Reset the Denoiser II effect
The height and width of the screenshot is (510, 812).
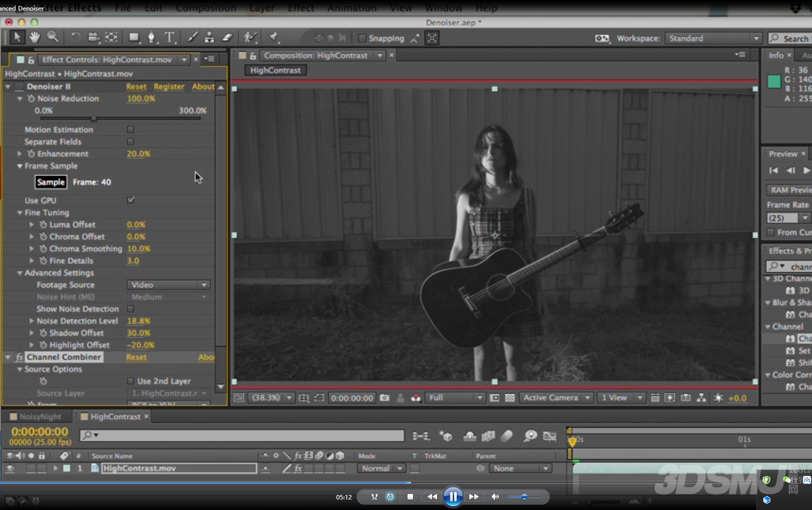pos(137,87)
